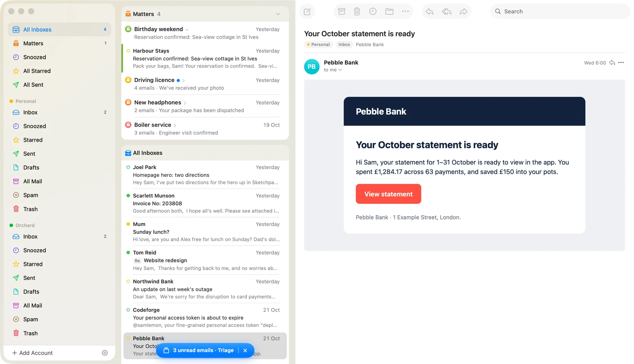Screen dimensions: 634x364
Task: Open the more actions ellipsis in toolbar
Action: tap(405, 11)
